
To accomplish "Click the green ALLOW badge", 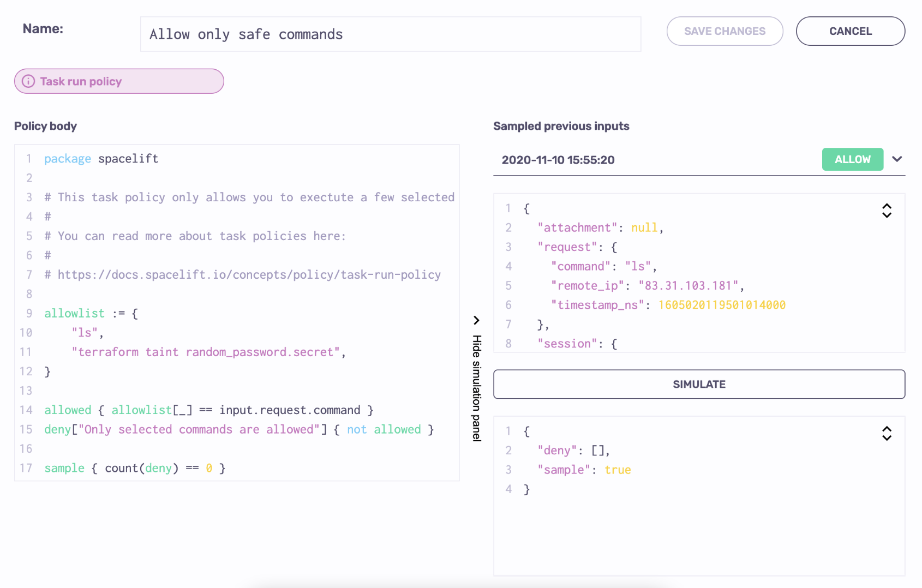I will click(x=852, y=159).
